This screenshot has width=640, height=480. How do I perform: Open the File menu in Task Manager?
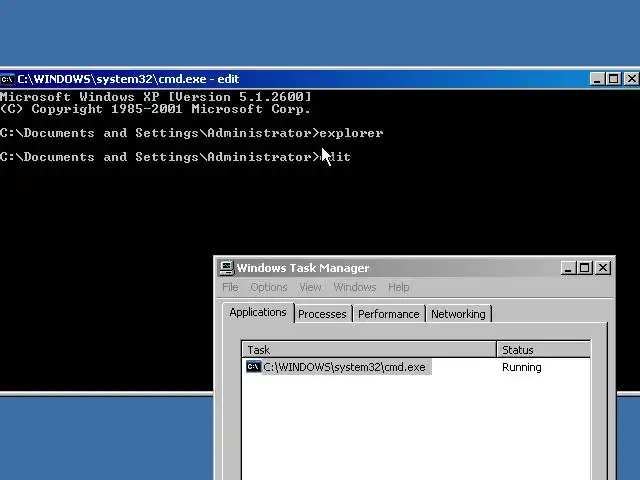(x=230, y=287)
